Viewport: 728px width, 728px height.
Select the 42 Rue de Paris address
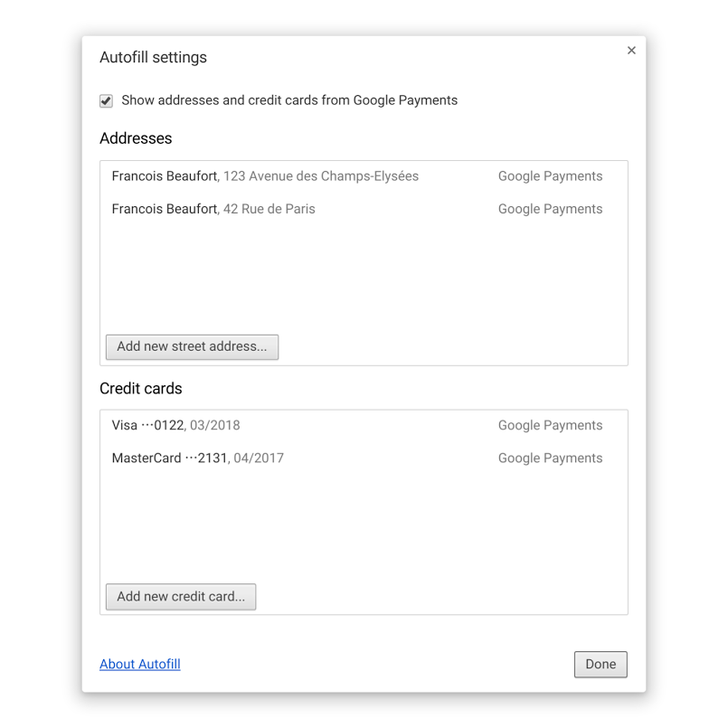(x=364, y=209)
